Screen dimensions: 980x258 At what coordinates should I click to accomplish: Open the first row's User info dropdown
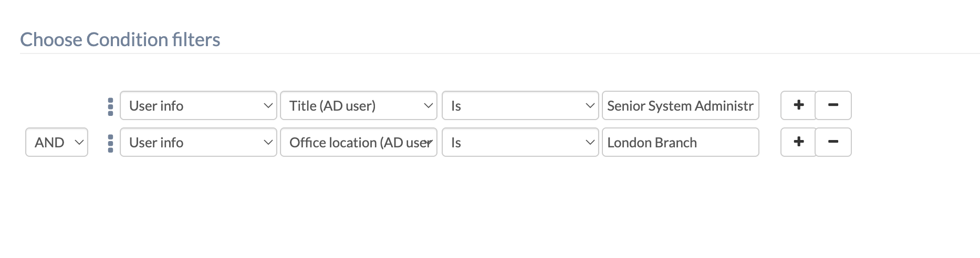[x=198, y=106]
